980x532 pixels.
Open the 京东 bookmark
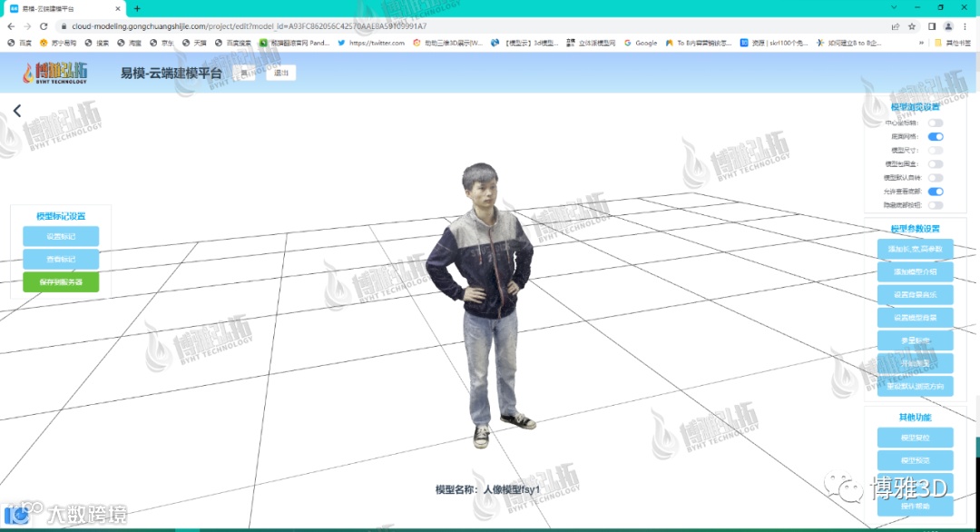162,44
